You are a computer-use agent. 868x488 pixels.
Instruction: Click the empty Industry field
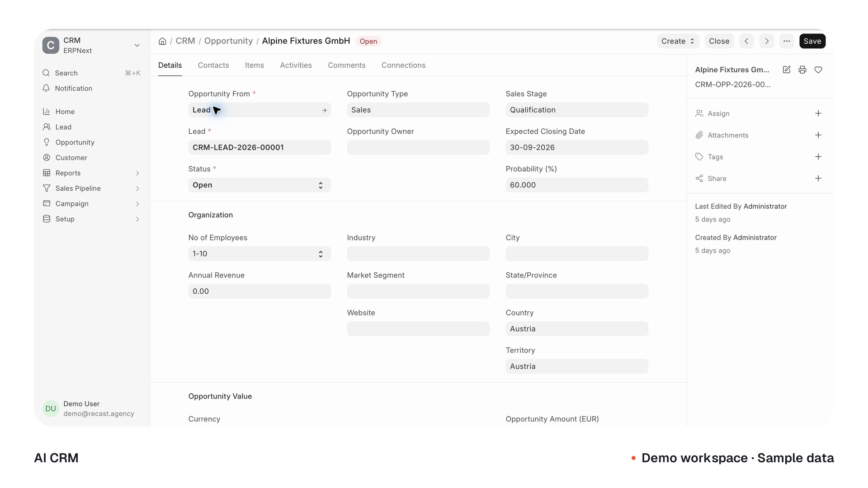coord(418,253)
